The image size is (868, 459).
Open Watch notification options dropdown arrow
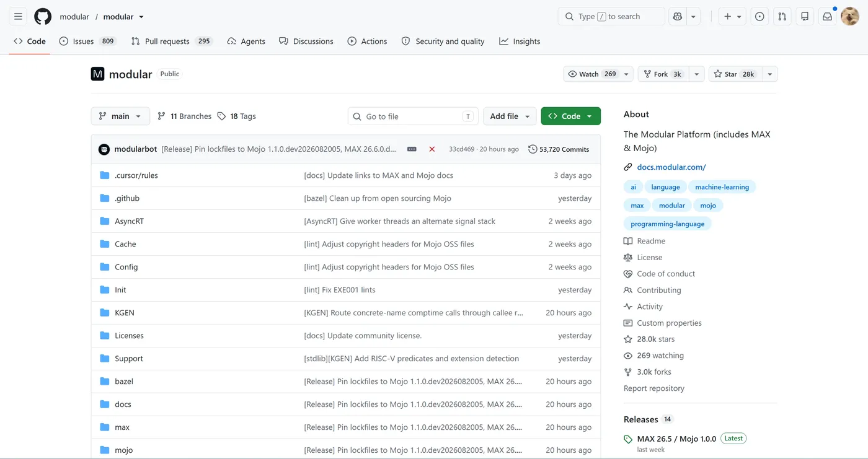627,74
